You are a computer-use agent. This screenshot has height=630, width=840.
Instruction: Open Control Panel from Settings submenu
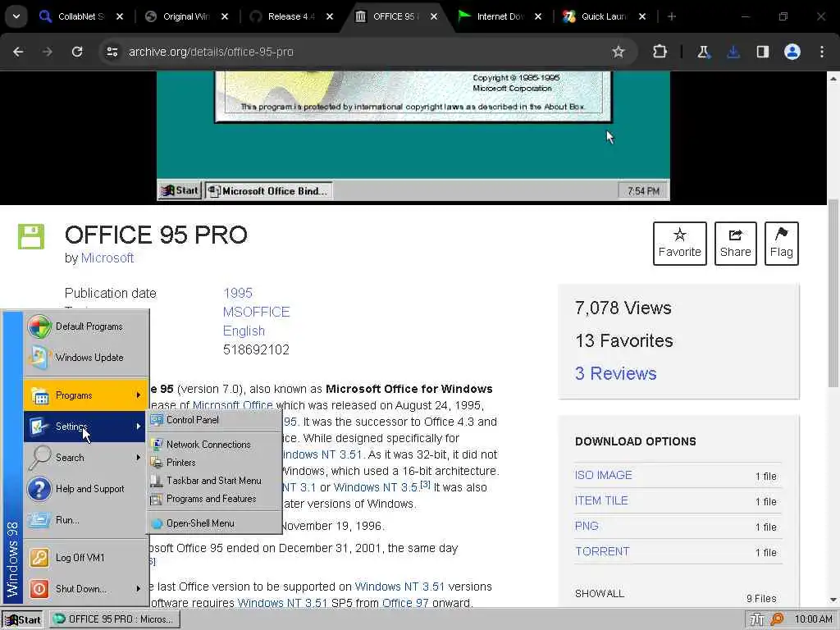coord(214,420)
